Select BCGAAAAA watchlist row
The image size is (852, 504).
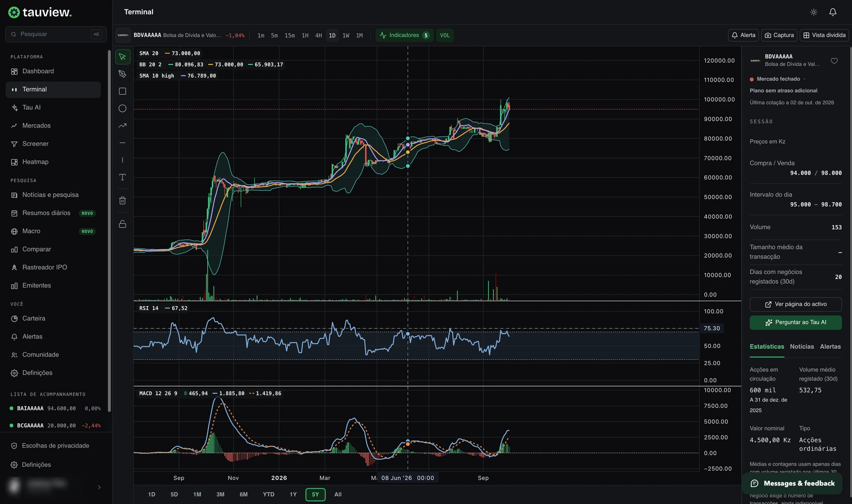[x=55, y=426]
